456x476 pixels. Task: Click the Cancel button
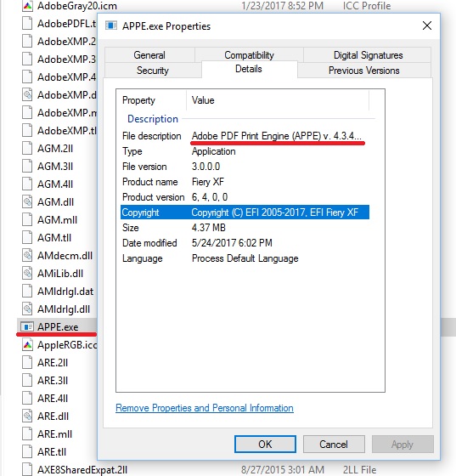tap(334, 444)
